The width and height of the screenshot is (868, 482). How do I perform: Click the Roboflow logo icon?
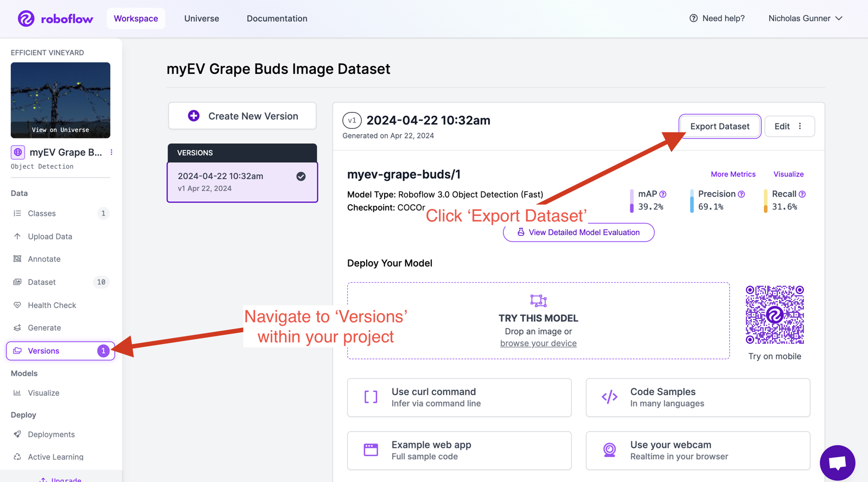26,18
